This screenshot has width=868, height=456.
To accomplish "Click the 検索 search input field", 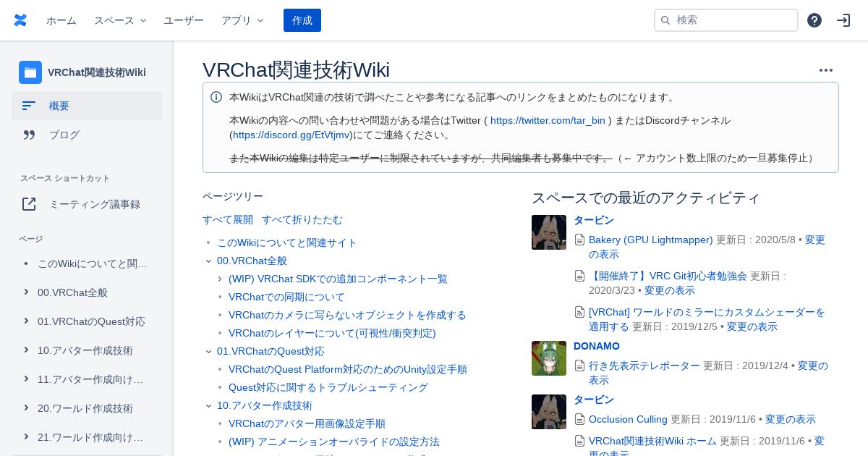I will (726, 20).
